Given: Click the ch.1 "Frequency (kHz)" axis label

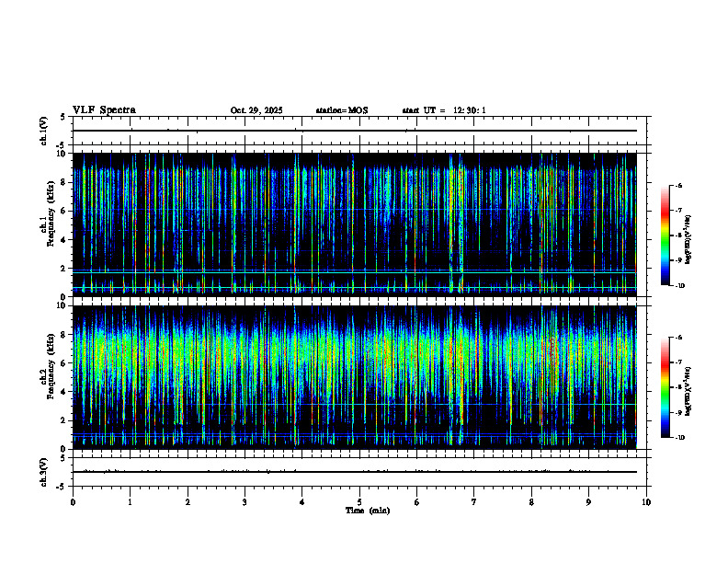Looking at the screenshot, I should [50, 213].
